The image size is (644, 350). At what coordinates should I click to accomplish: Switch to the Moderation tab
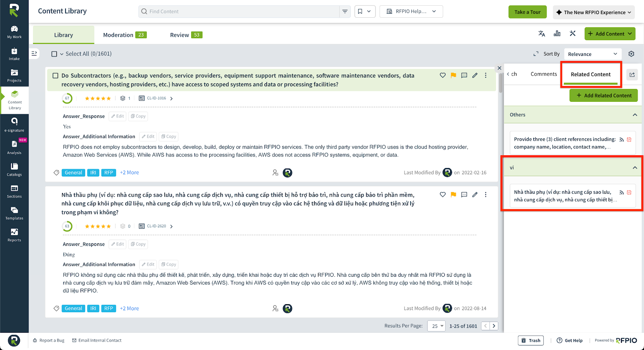tap(125, 35)
